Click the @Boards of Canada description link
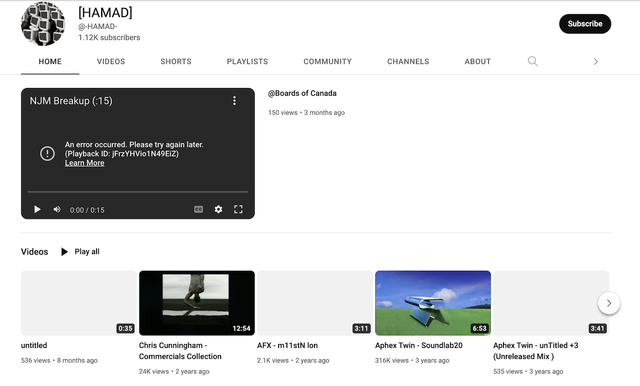 (302, 93)
